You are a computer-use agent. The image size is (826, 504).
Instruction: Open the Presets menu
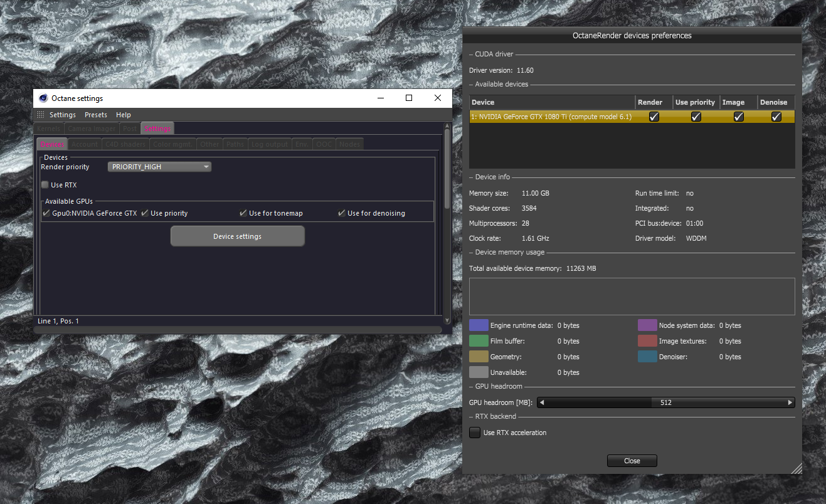point(96,115)
